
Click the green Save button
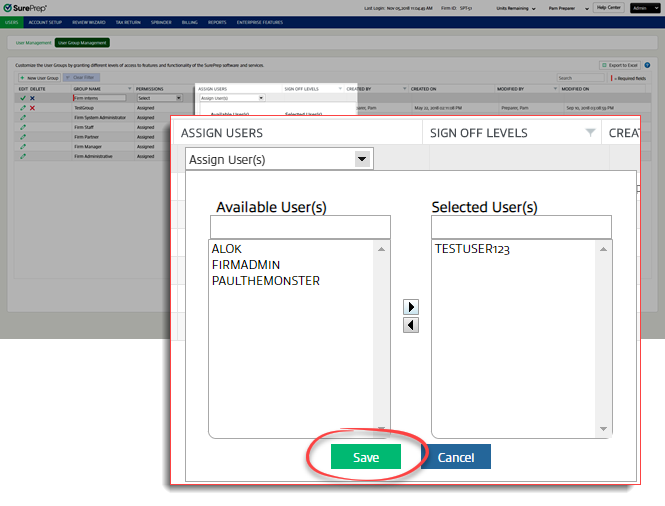[x=366, y=457]
